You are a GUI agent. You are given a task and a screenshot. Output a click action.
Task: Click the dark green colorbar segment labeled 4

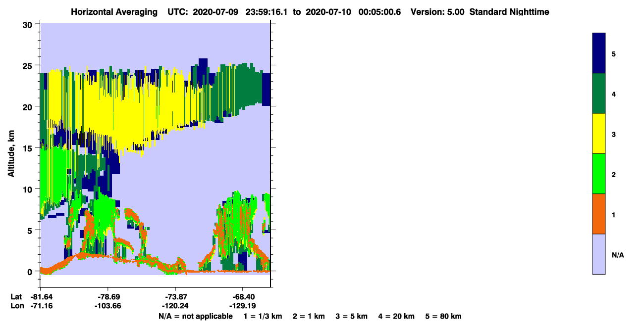click(599, 94)
